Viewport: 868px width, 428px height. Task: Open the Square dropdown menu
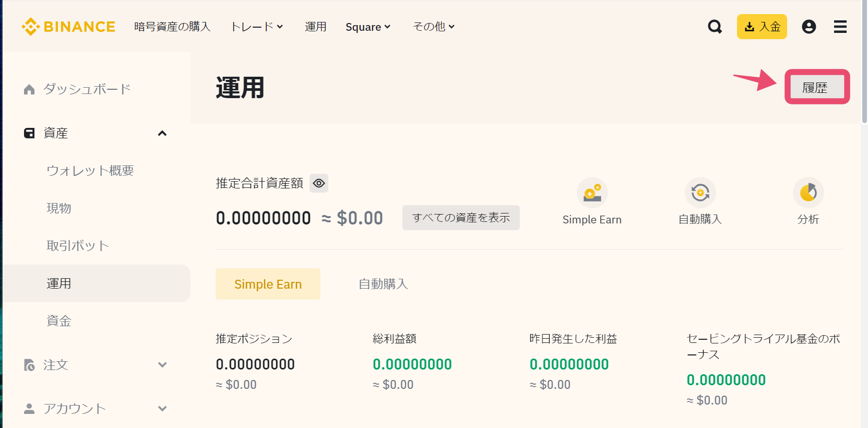[x=368, y=27]
